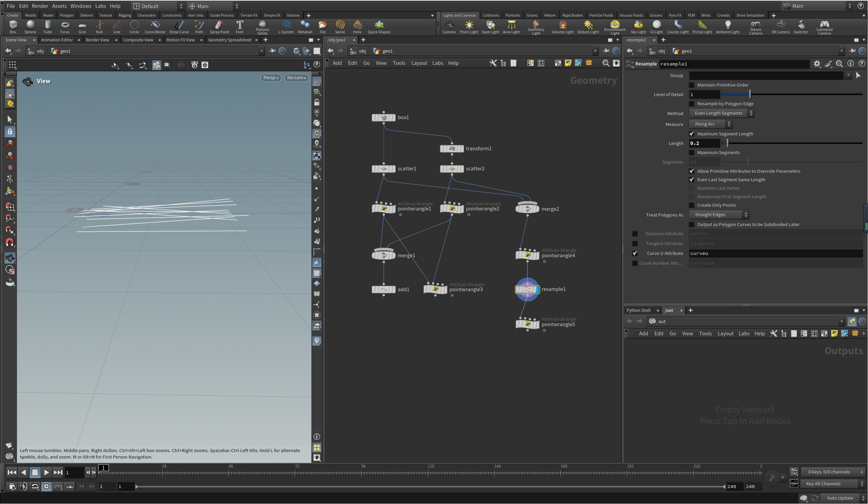Screen dimensions: 868x504
Task: Click the Play forward button
Action: pos(46,473)
